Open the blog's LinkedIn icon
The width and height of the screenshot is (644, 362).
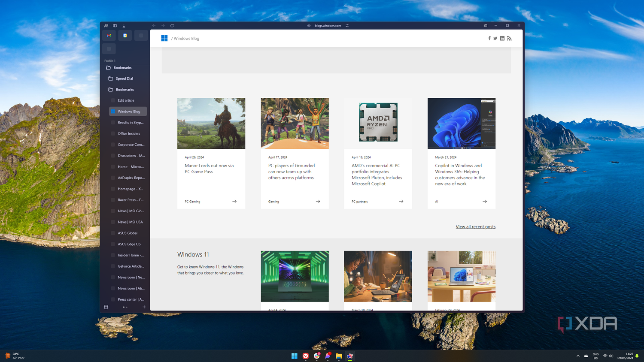coord(502,39)
